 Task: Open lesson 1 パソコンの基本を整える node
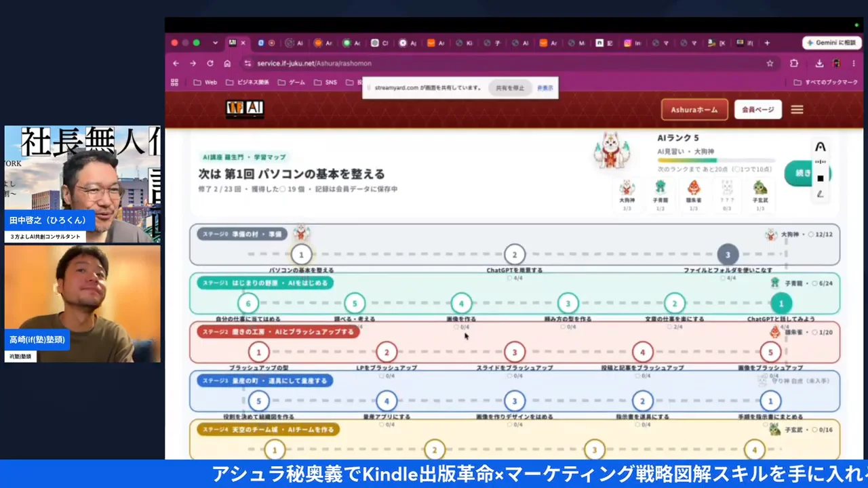pos(301,255)
